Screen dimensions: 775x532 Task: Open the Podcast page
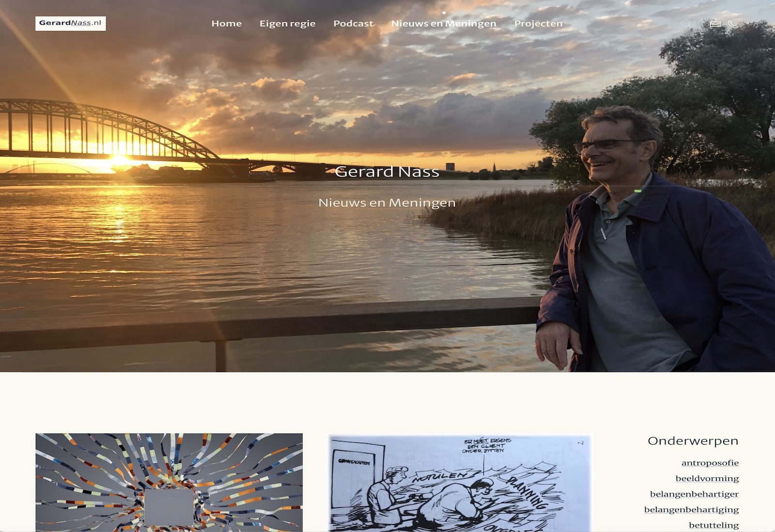point(353,23)
